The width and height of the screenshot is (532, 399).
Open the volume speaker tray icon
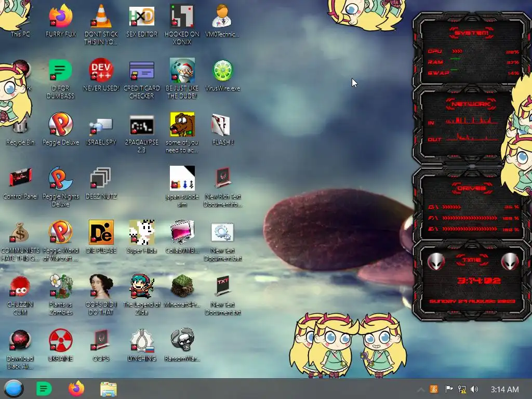(x=475, y=389)
